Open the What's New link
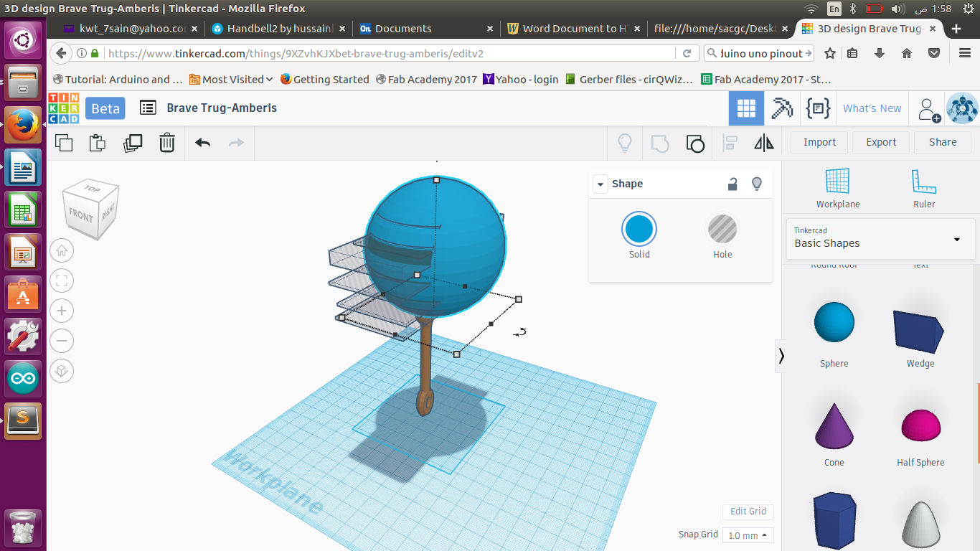Viewport: 980px width, 551px height. [872, 108]
